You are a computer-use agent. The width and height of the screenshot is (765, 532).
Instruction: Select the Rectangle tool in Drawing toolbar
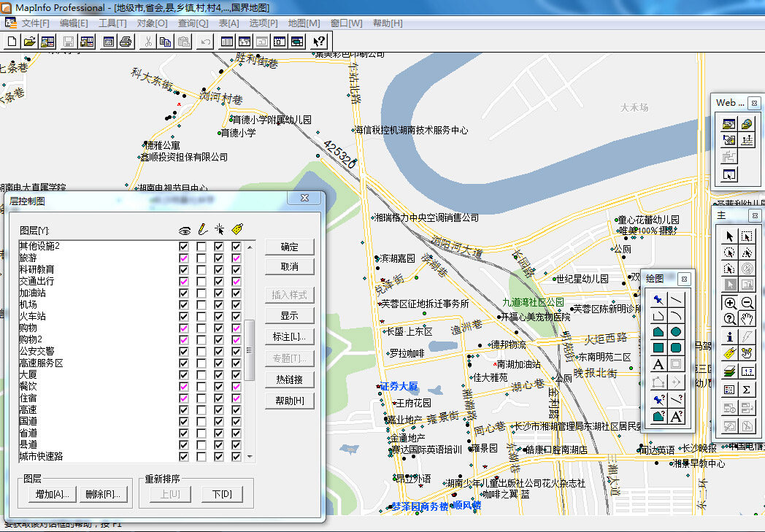[658, 346]
